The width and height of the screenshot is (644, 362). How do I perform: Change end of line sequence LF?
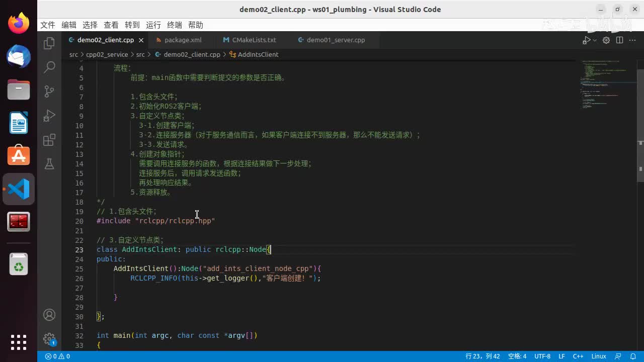tap(561, 356)
